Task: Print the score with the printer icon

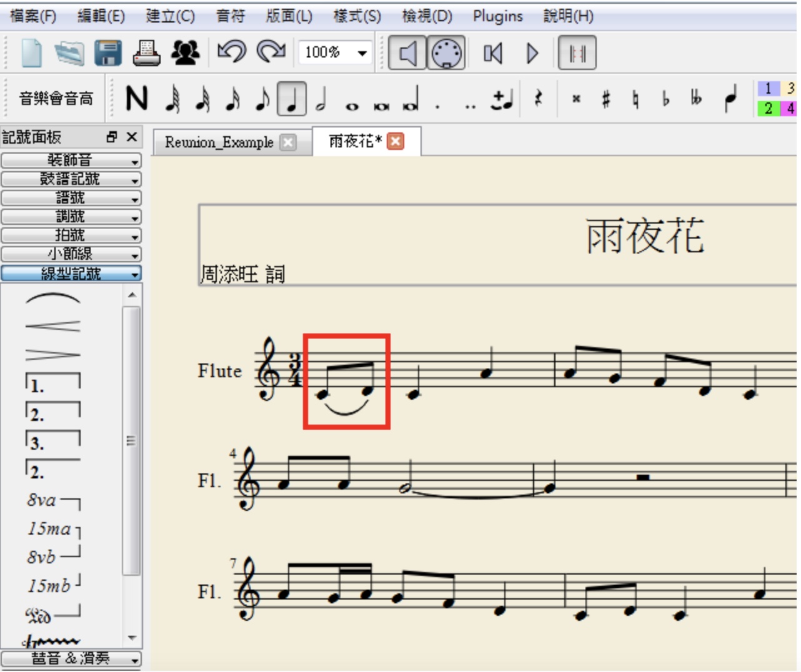Action: click(147, 52)
